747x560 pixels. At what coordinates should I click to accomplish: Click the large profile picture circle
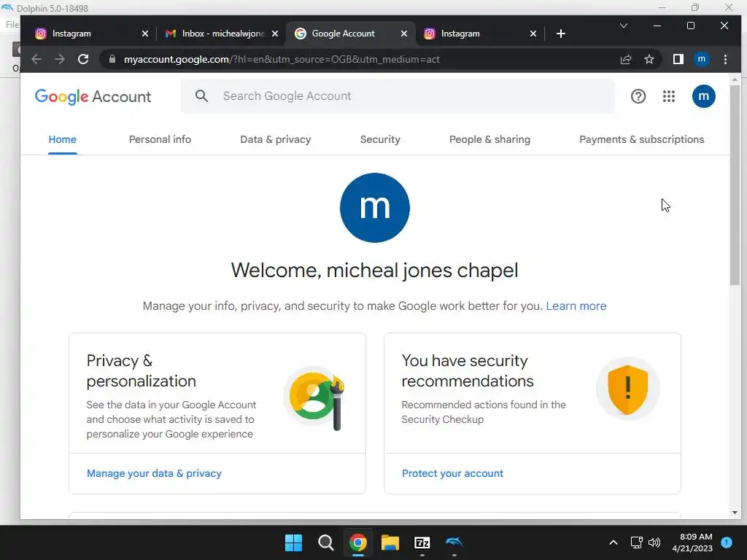[375, 208]
